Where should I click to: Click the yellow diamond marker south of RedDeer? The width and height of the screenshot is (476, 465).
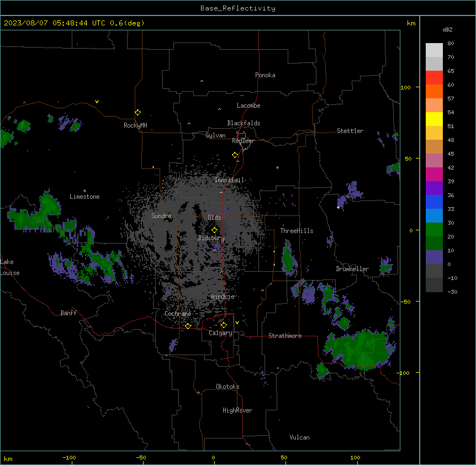point(235,155)
